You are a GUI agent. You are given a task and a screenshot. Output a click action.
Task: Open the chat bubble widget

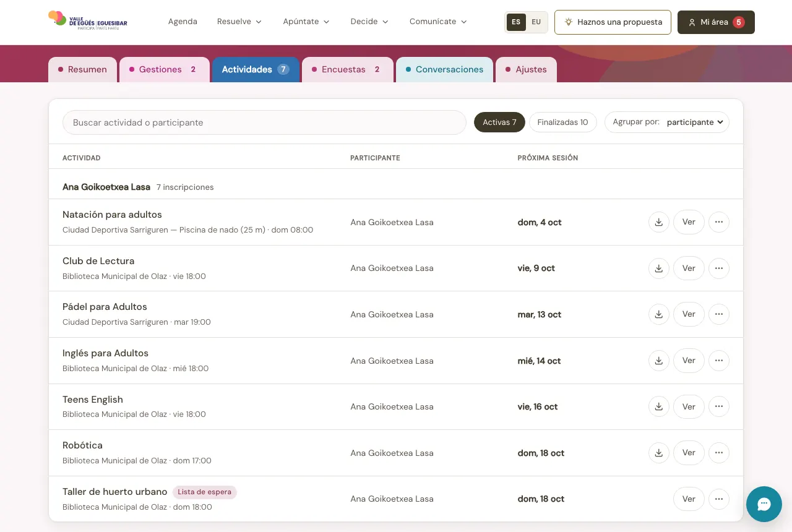point(764,504)
